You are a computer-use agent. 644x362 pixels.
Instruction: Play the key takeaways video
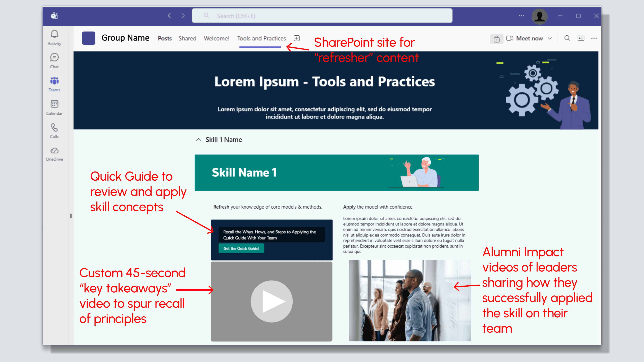(271, 301)
